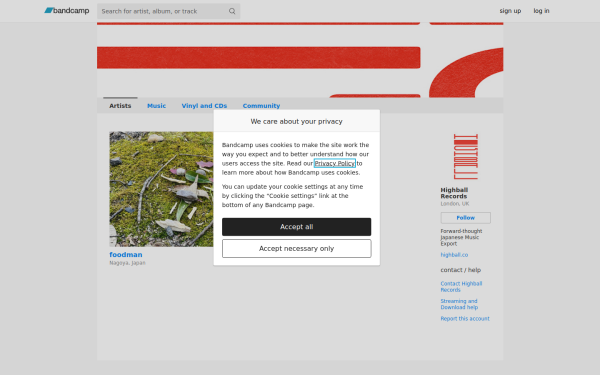Image resolution: width=600 pixels, height=375 pixels.
Task: Select the Forward-thought Japanese Music Export text
Action: click(x=461, y=238)
